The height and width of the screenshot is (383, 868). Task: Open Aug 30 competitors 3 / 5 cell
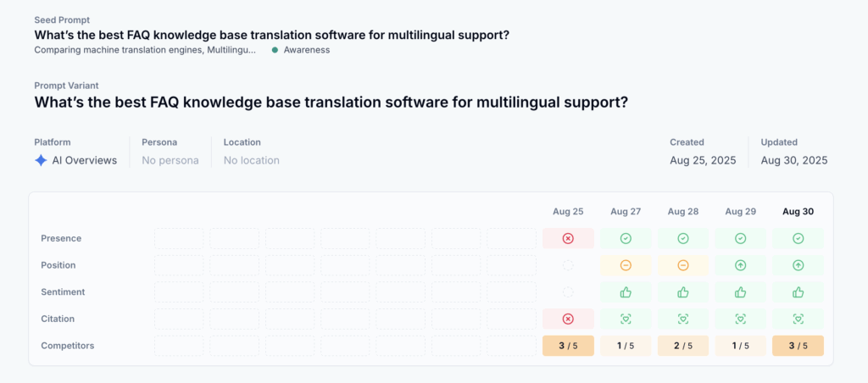(x=798, y=346)
